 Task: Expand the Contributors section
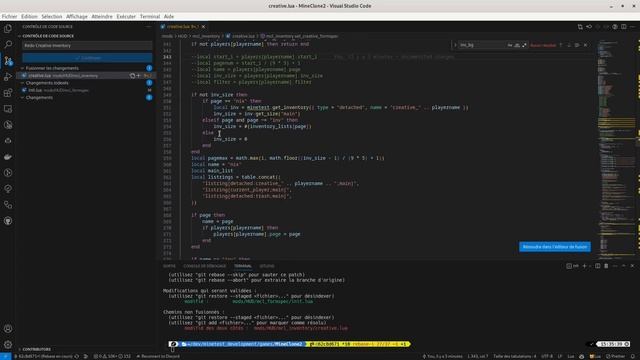click(x=19, y=349)
